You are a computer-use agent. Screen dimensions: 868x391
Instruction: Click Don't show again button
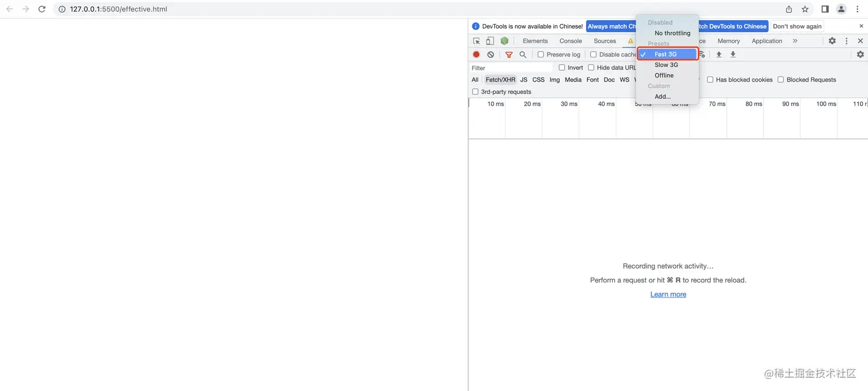click(x=797, y=26)
